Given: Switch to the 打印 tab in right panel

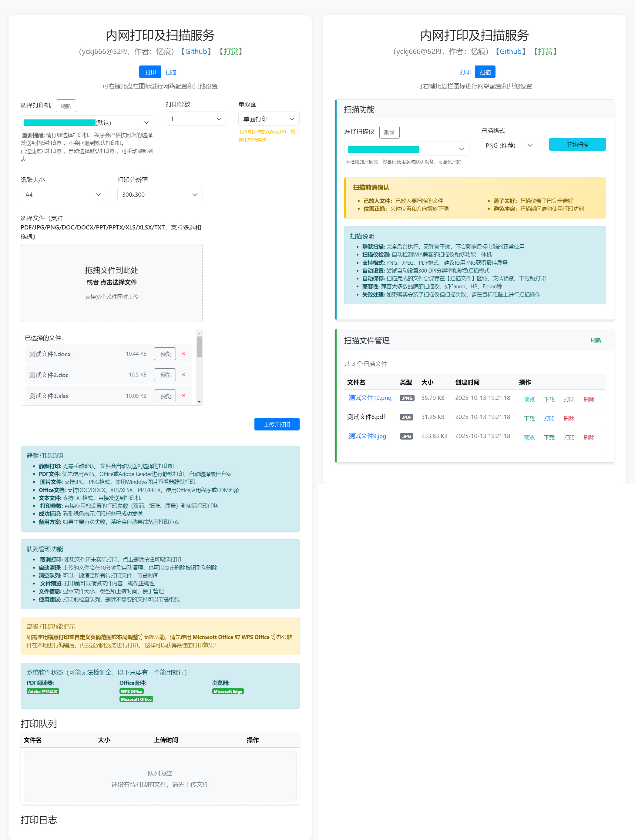Looking at the screenshot, I should click(x=465, y=72).
